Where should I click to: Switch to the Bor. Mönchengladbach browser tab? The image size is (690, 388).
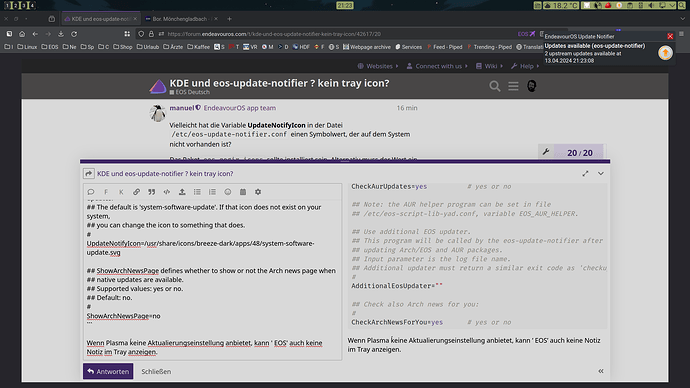(182, 19)
